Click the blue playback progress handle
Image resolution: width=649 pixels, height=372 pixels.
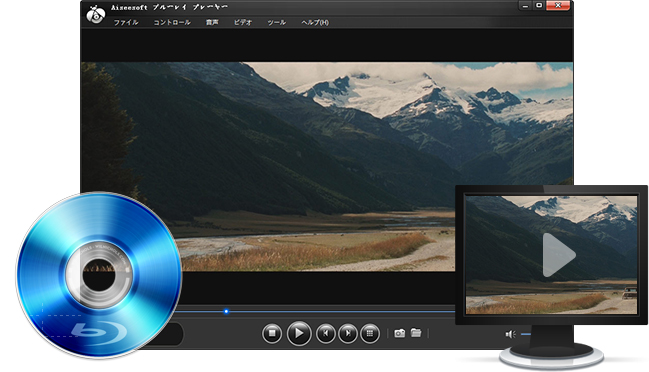coord(226,311)
